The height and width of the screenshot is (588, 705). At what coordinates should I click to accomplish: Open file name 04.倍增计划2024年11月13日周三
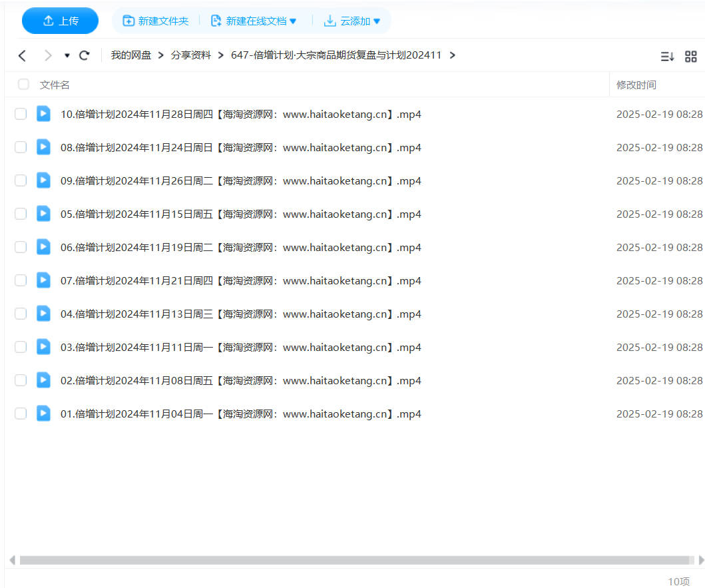(x=241, y=314)
